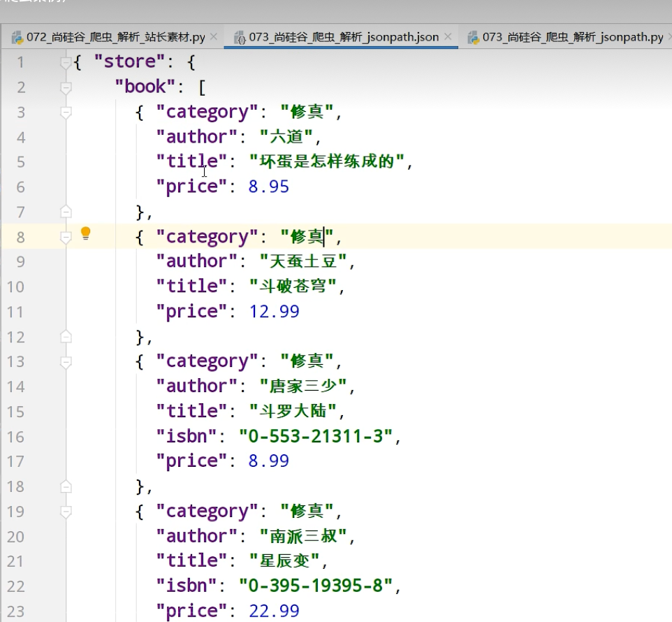This screenshot has width=672, height=622.
Task: Click line number 5 in gutter
Action: (20, 162)
